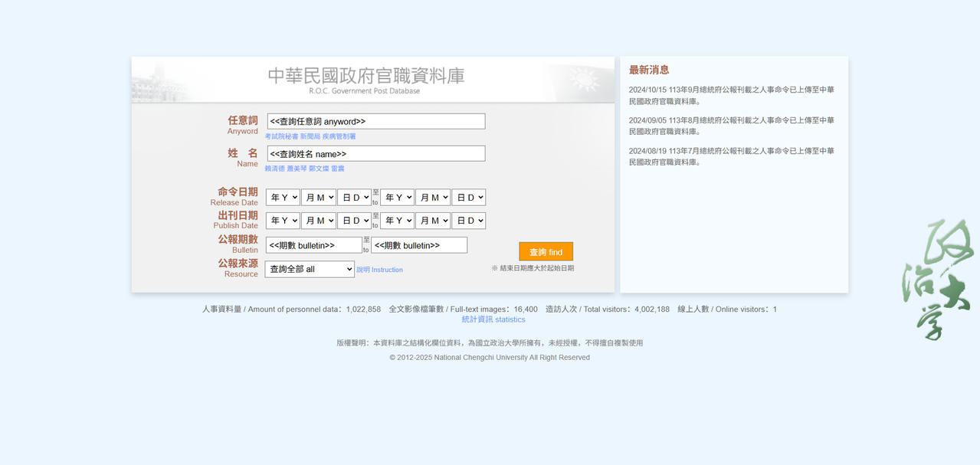Click the Anyword search input field
Screen dimensions: 980x465
[x=376, y=121]
